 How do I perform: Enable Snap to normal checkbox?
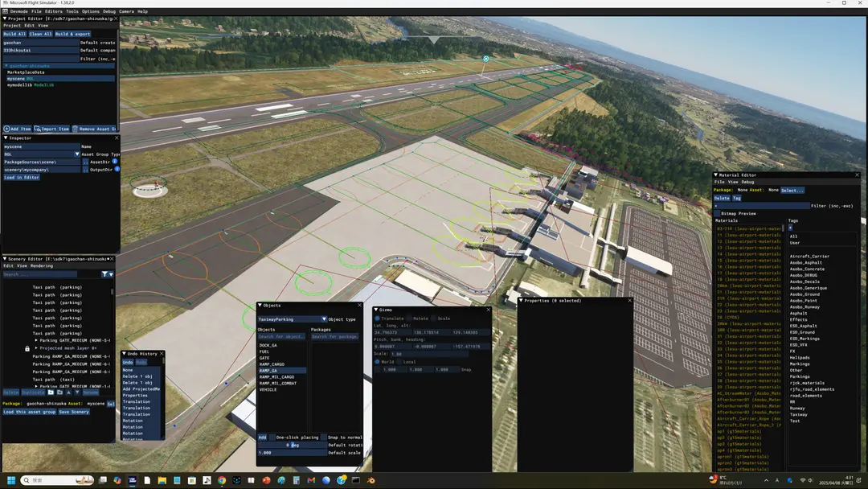coord(324,438)
